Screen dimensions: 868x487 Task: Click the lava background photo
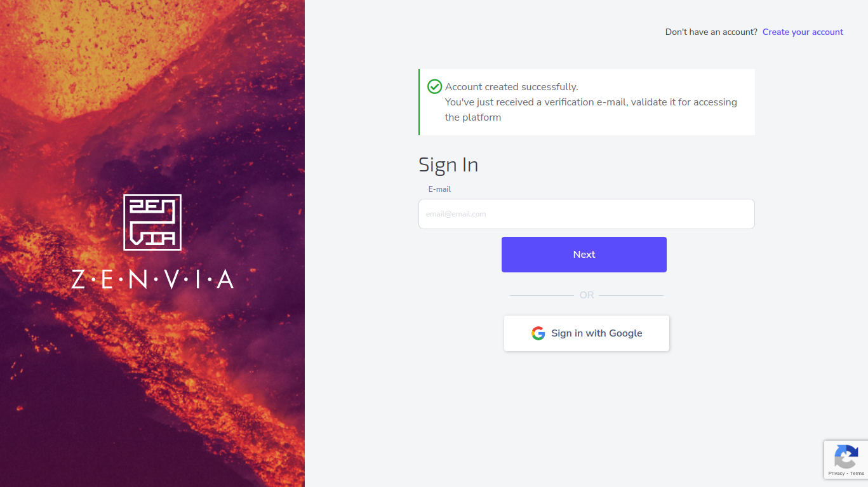(152, 394)
